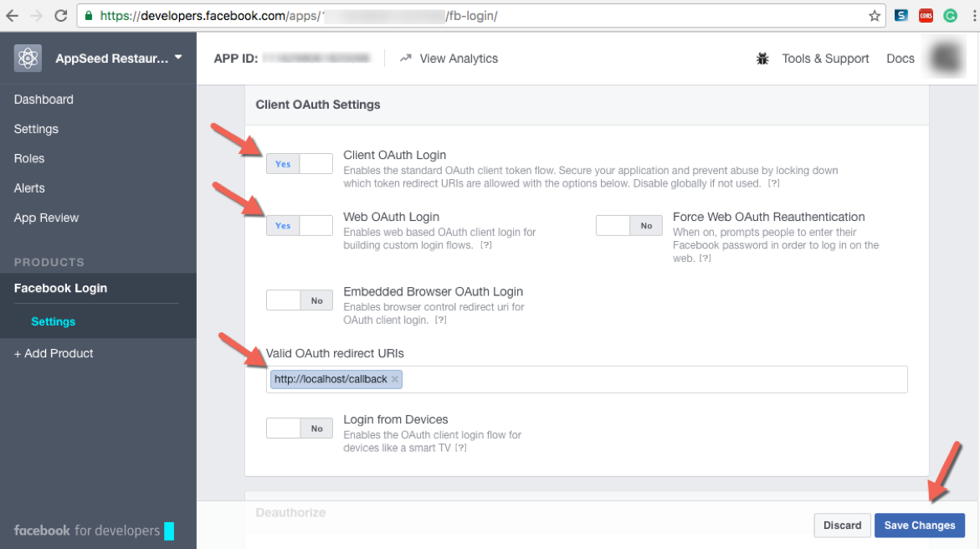Click the Discard button
This screenshot has width=980, height=549.
842,526
